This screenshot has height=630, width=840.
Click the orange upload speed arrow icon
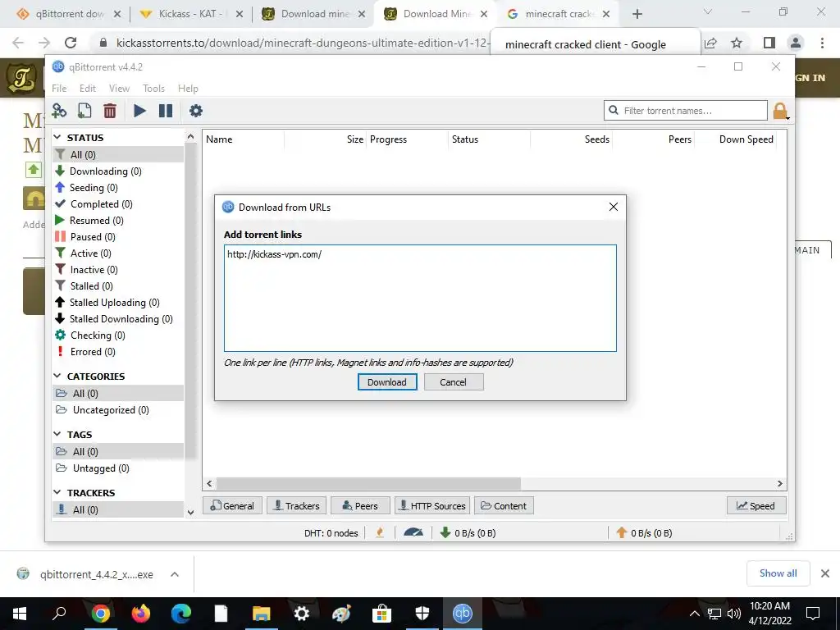[622, 532]
